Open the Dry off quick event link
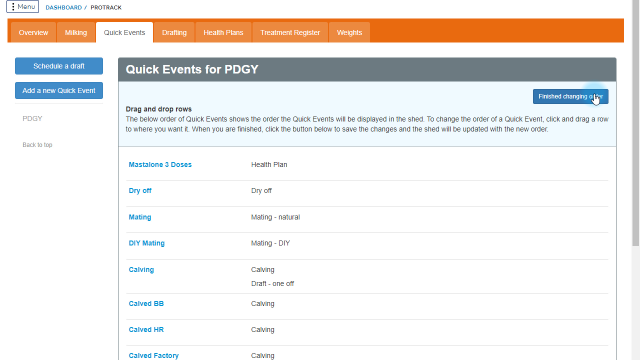 click(140, 191)
